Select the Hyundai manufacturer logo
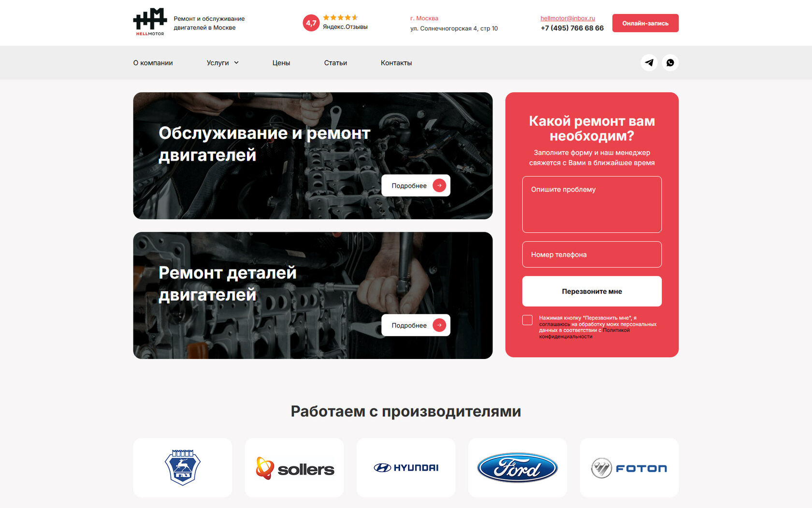Image resolution: width=812 pixels, height=508 pixels. tap(406, 468)
